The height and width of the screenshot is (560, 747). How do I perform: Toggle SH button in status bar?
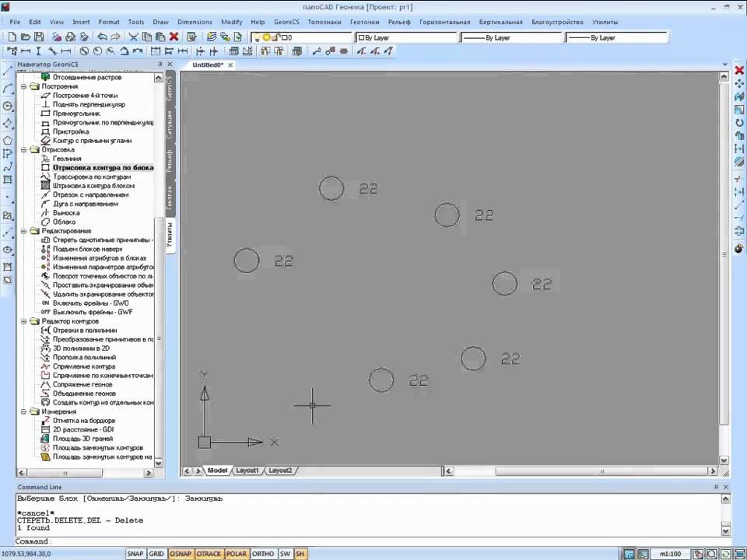300,554
